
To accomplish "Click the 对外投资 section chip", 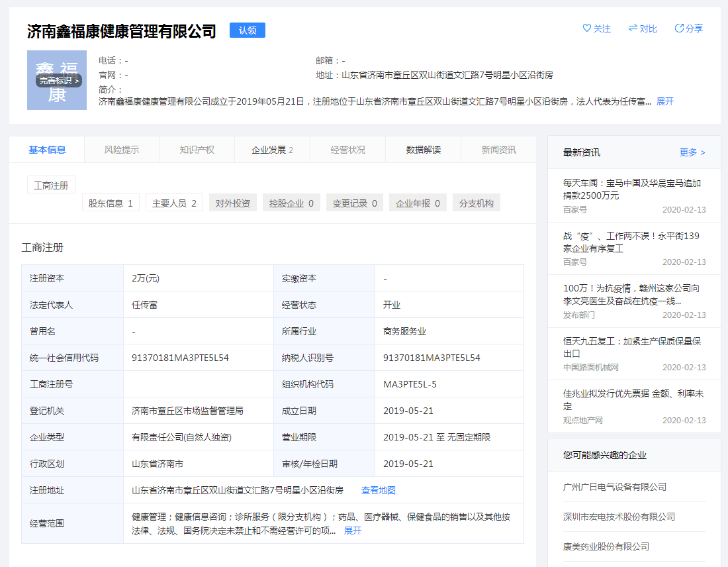I will 232,203.
